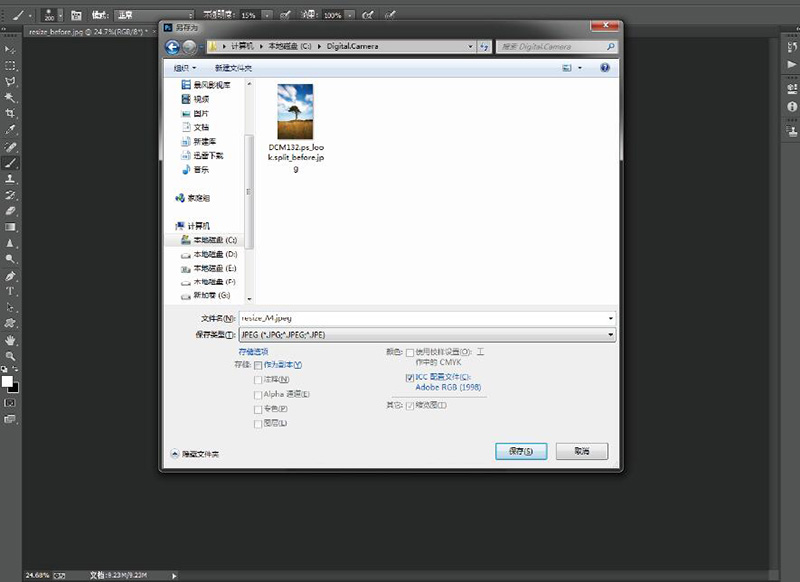
Task: Check the 使用校样设置 proof setup checkbox
Action: [410, 352]
